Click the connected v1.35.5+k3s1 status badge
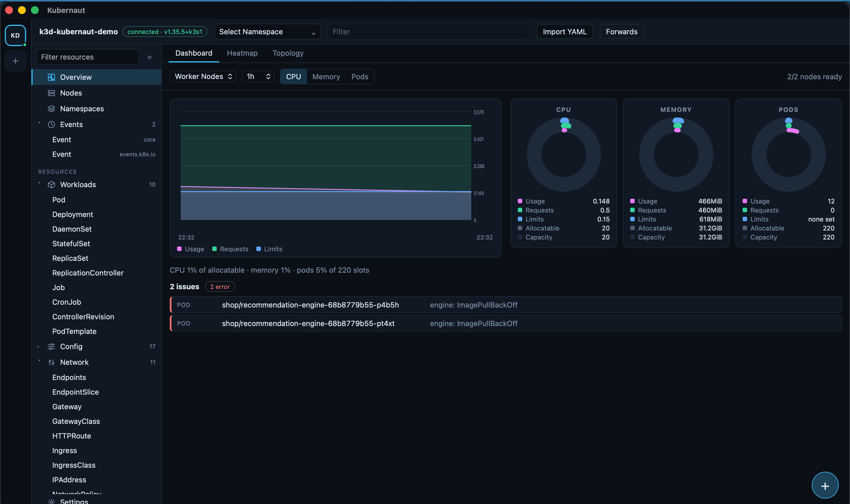 [165, 31]
